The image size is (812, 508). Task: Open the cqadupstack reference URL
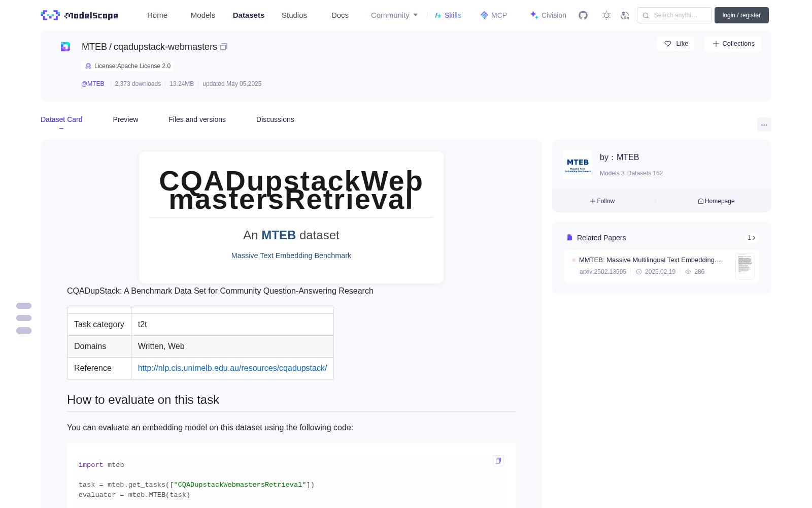(232, 368)
